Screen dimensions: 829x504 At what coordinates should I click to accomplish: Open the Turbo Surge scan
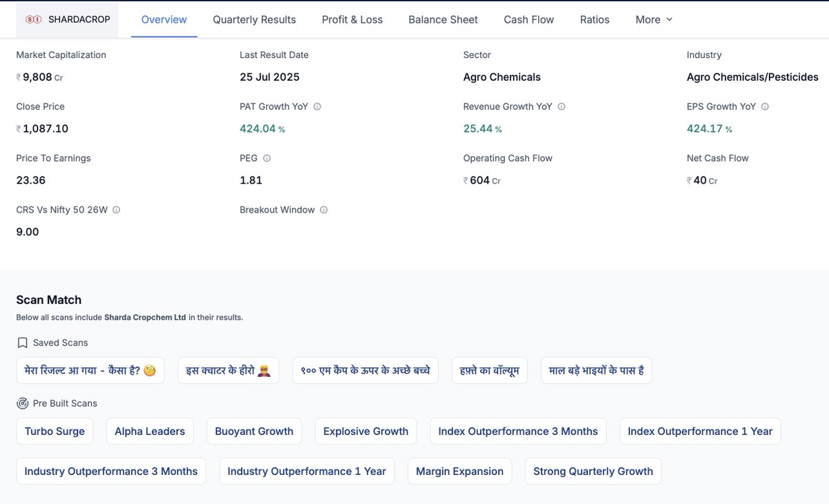click(x=55, y=432)
